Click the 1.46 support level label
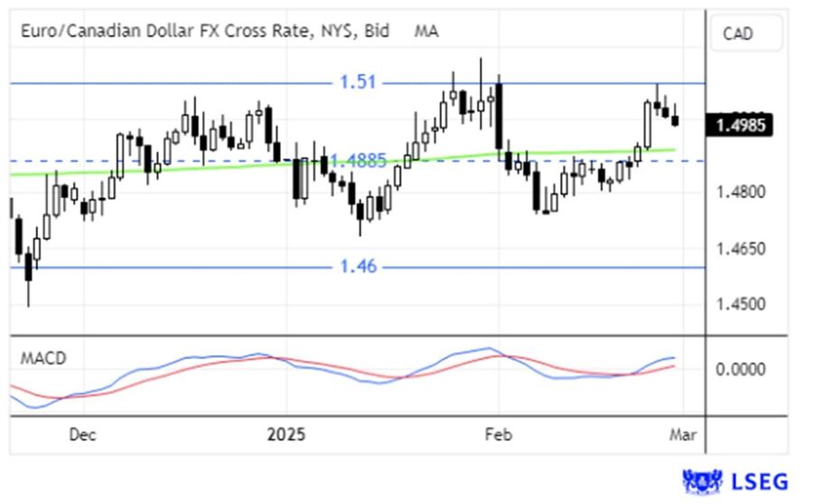Image resolution: width=813 pixels, height=504 pixels. (x=358, y=266)
